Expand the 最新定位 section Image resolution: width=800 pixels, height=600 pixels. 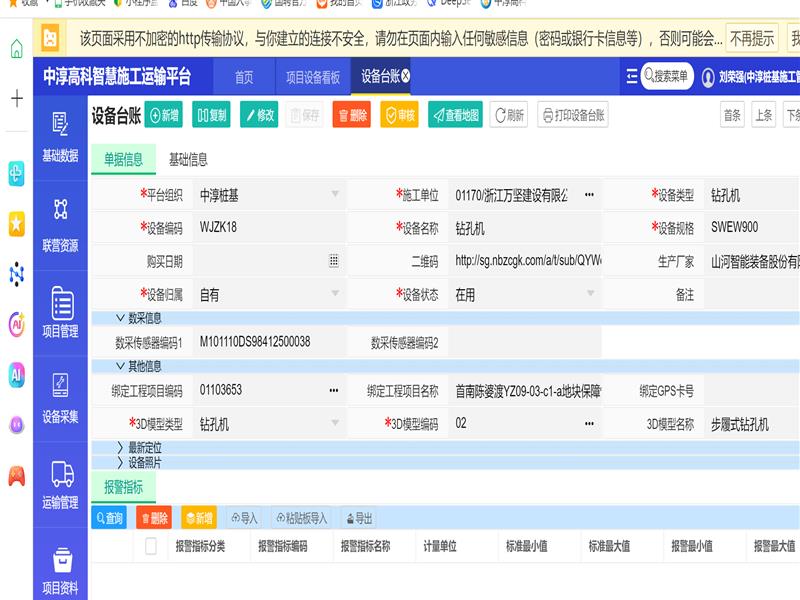pyautogui.click(x=121, y=448)
